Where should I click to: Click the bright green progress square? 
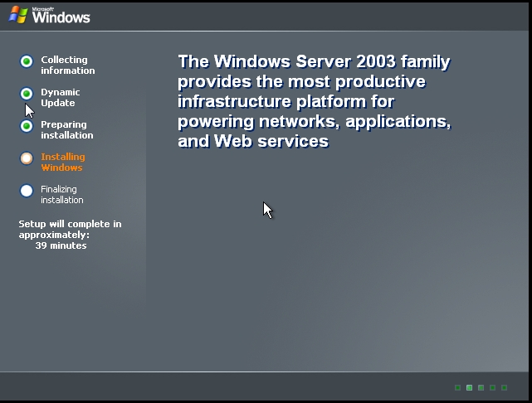[x=469, y=387]
